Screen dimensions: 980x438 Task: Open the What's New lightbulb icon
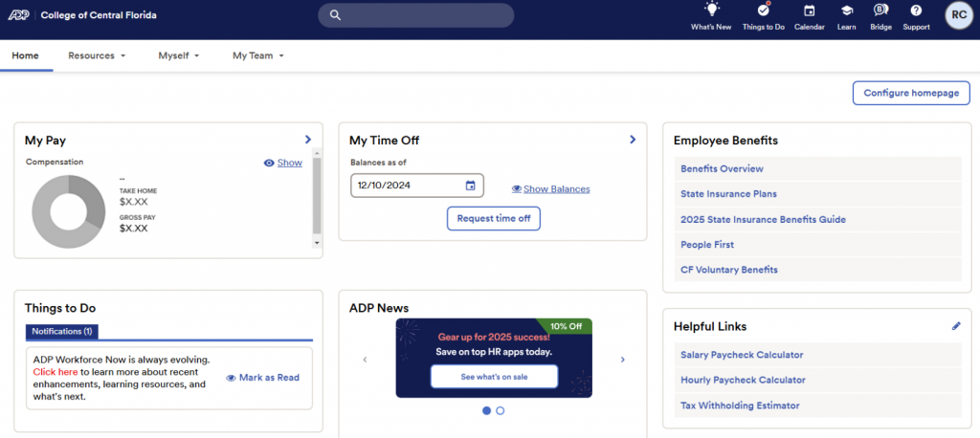pos(711,11)
